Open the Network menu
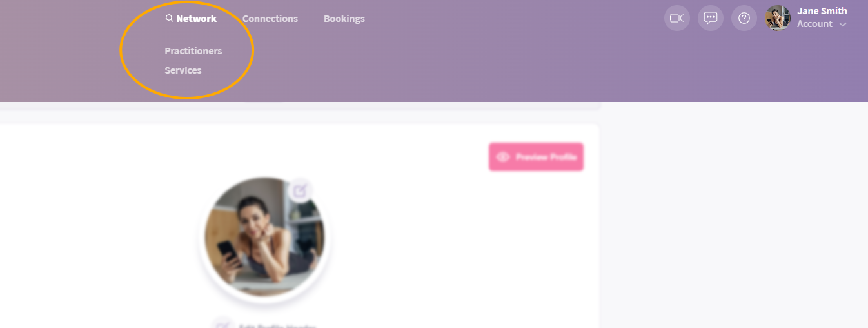The width and height of the screenshot is (868, 328). (x=197, y=19)
